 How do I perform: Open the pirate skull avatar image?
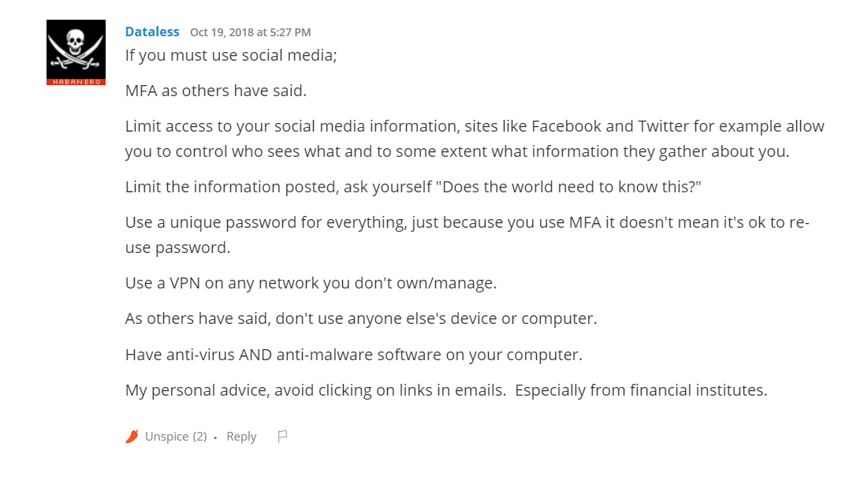click(x=76, y=50)
